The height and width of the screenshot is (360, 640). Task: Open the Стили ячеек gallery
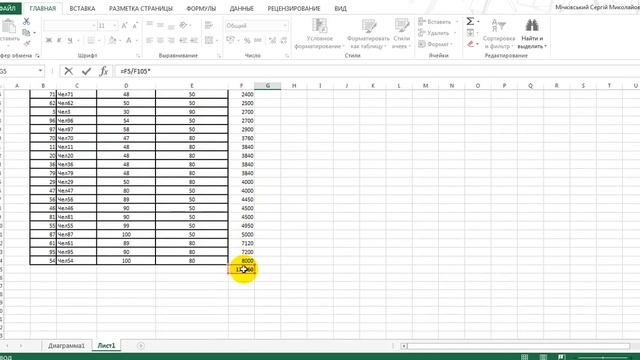(401, 34)
